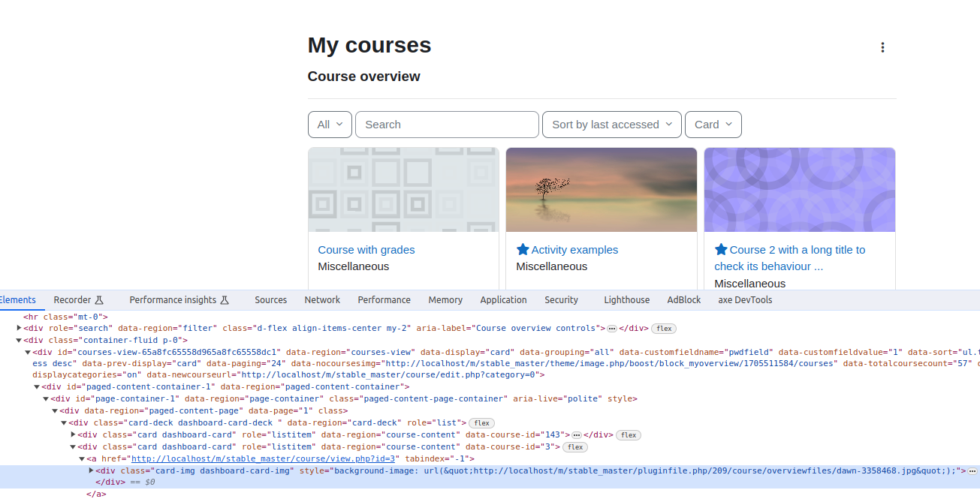Expand the role="search" div node
980x502 pixels.
[19, 328]
